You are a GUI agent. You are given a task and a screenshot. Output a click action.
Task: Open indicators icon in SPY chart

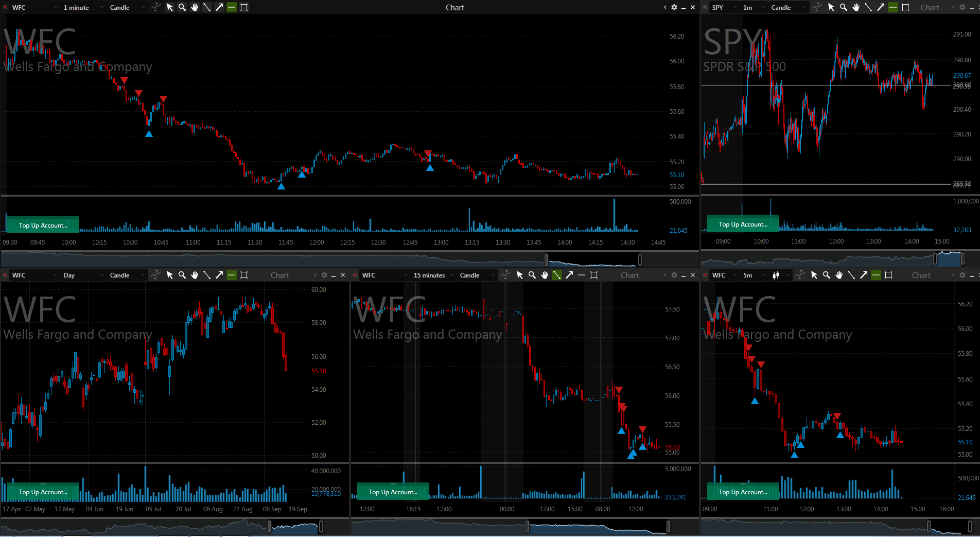817,7
